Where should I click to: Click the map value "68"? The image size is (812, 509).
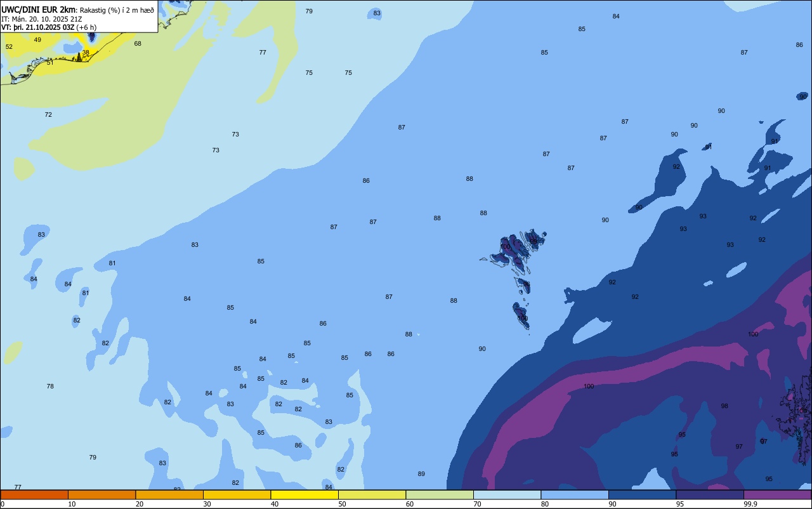point(138,44)
